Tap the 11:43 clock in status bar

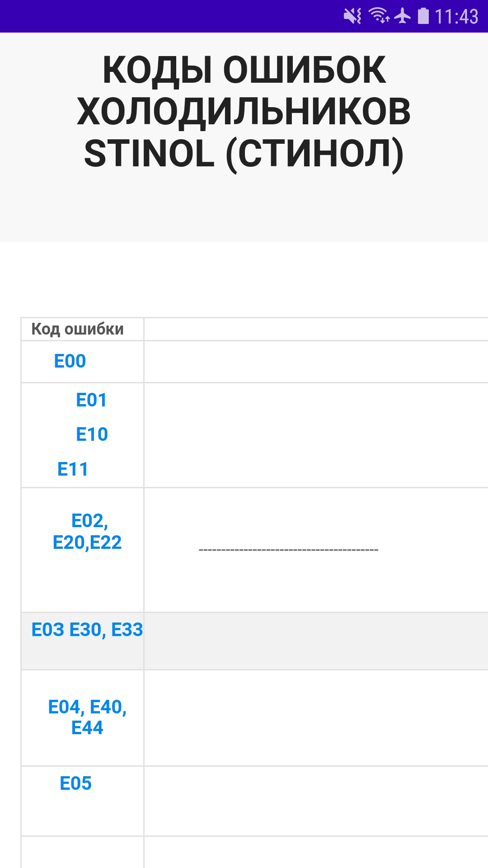pos(456,17)
